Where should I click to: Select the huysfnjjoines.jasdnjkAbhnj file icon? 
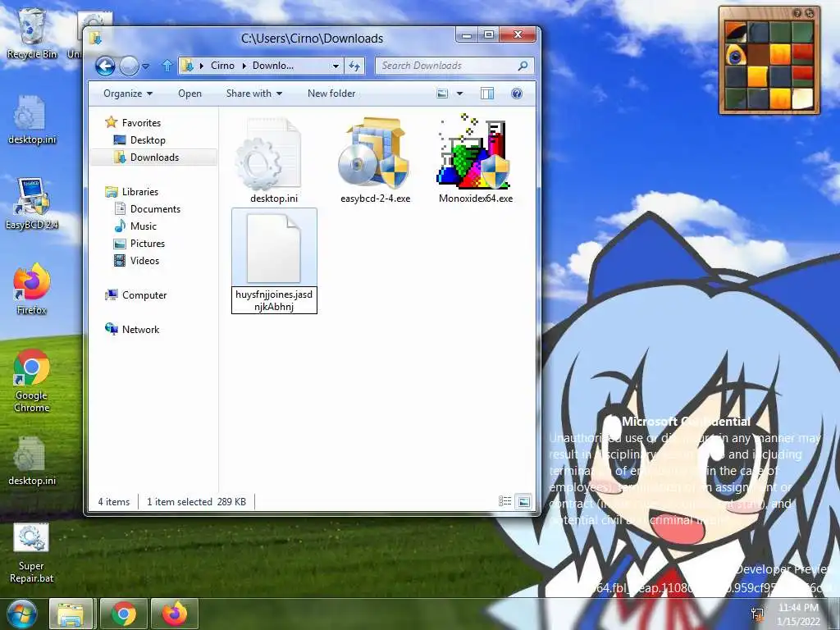pos(274,248)
